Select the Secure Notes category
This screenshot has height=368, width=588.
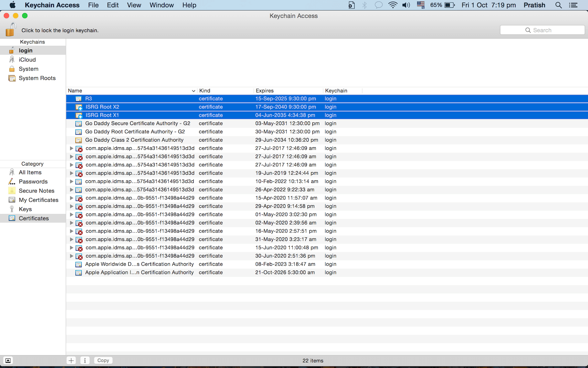coord(36,191)
